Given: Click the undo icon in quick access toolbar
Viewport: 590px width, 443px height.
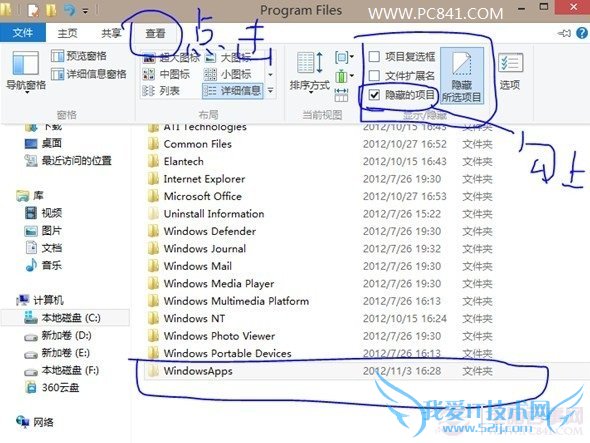Looking at the screenshot, I should coord(69,10).
